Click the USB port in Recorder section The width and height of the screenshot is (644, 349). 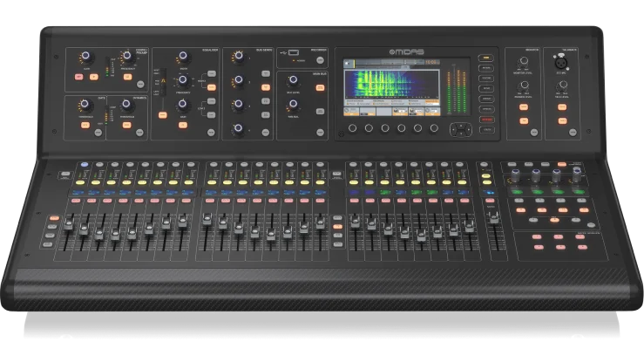click(294, 52)
